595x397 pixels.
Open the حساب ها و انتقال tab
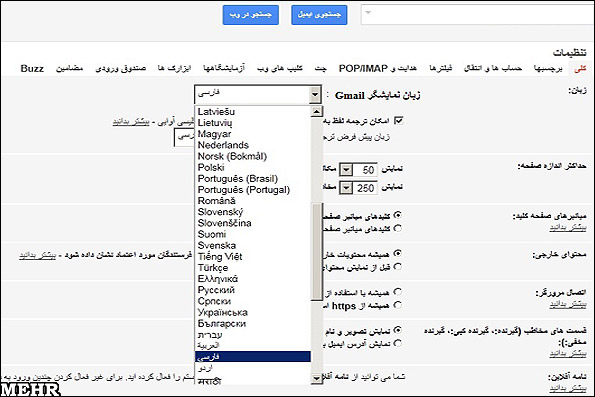[493, 69]
